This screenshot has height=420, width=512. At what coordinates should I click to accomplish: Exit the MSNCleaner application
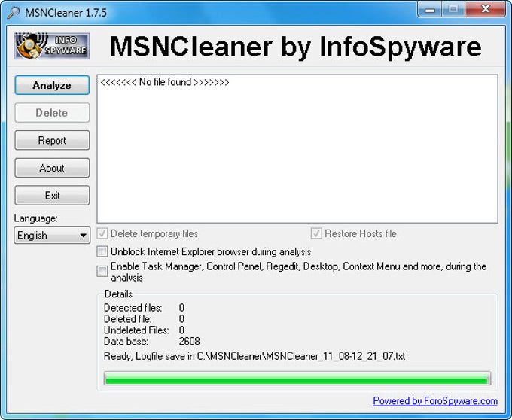point(52,196)
